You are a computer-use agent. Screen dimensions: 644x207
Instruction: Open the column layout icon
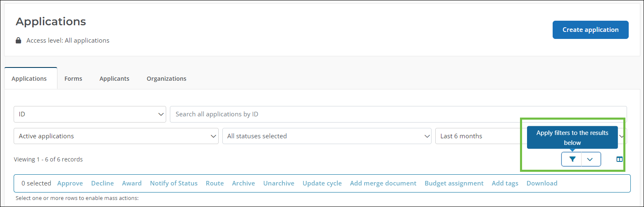point(619,159)
